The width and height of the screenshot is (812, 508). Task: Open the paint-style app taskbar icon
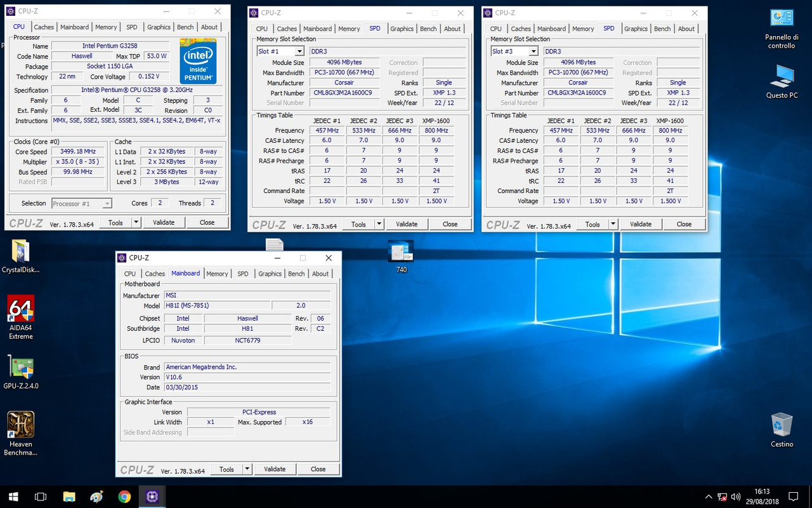point(96,497)
